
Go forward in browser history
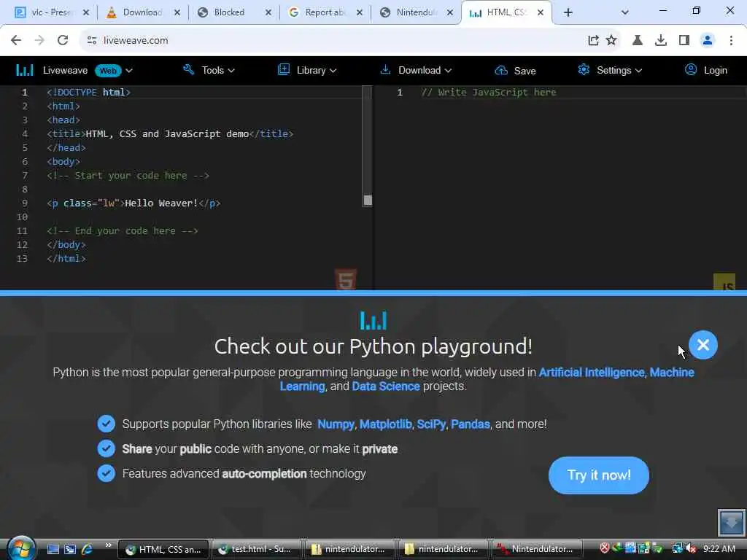(39, 41)
